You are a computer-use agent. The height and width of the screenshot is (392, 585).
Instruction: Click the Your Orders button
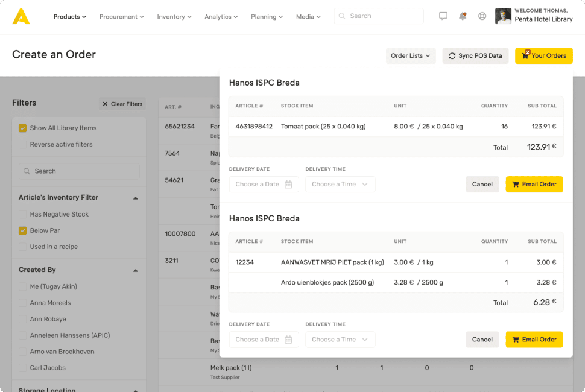click(x=543, y=56)
